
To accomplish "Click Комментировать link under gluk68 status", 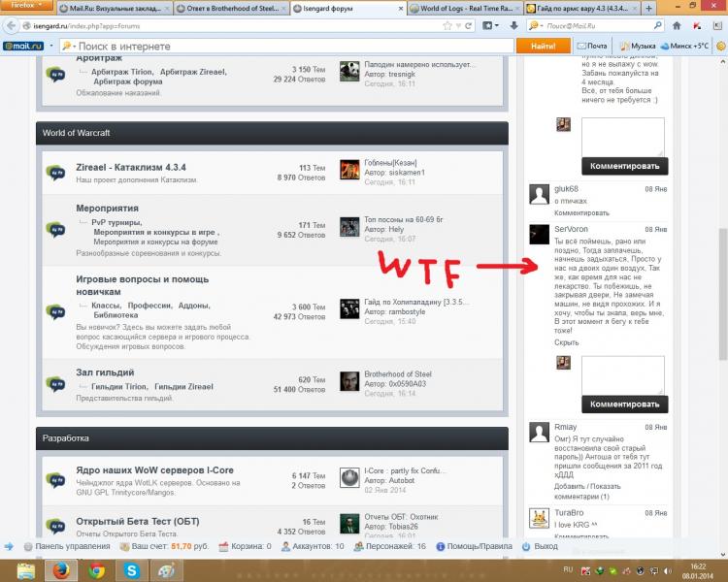I will 581,213.
